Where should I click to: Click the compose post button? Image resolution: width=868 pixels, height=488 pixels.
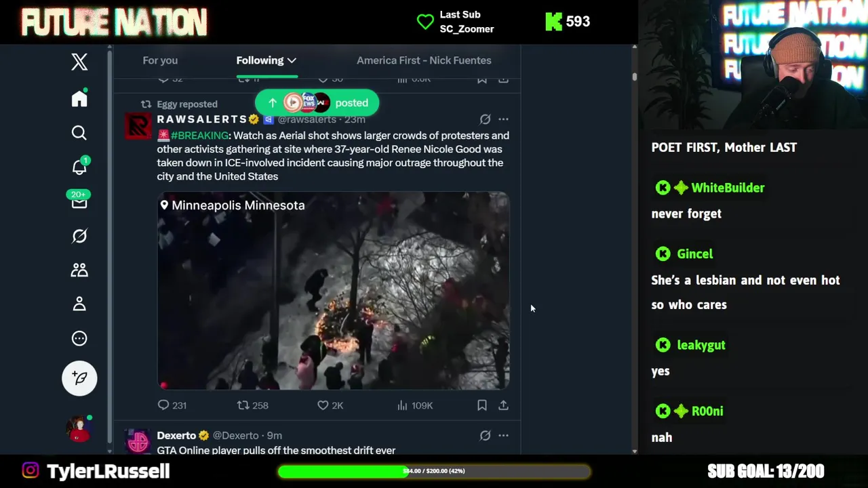point(79,378)
